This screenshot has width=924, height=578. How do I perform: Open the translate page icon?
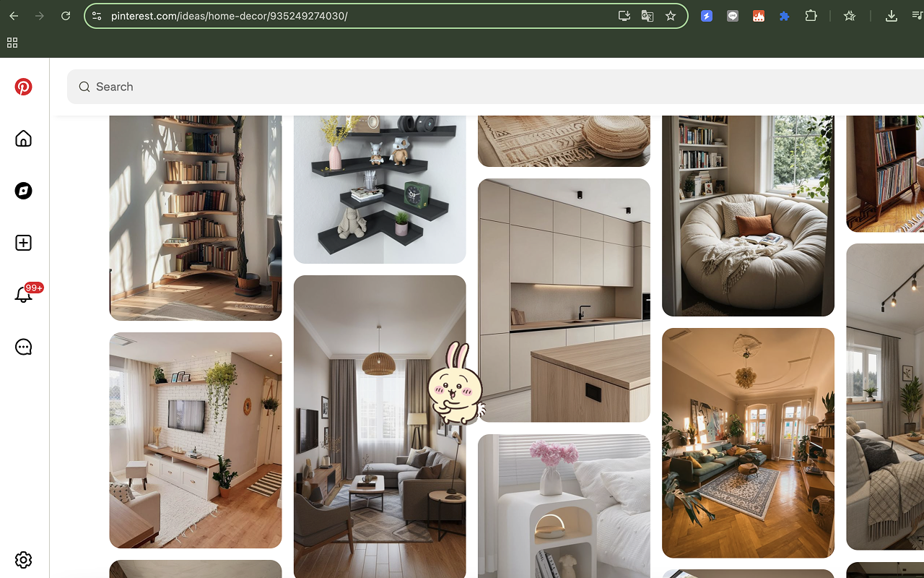(x=648, y=16)
